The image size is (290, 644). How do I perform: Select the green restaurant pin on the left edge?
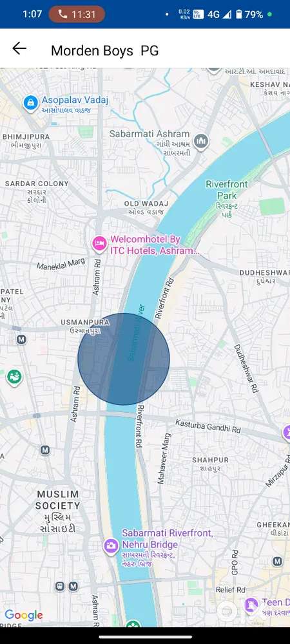point(14,377)
